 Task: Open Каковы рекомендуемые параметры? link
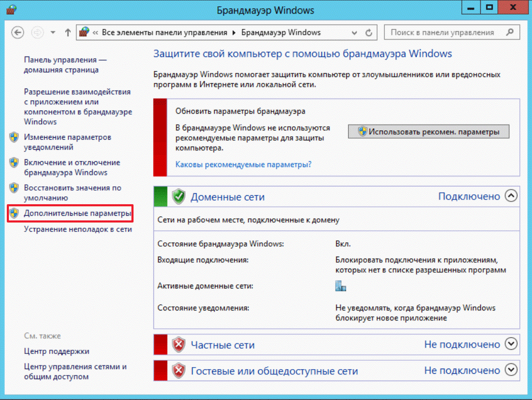point(243,164)
